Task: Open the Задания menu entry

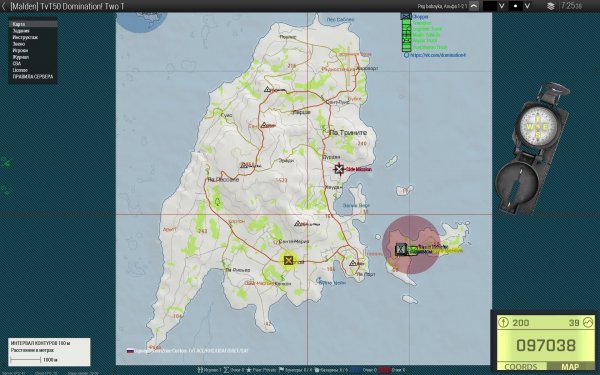Action: 33,31
